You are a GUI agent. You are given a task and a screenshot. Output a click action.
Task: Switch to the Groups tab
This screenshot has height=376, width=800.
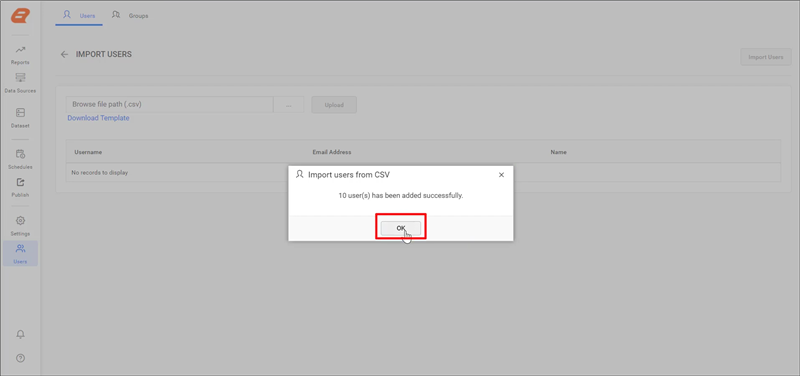[130, 16]
